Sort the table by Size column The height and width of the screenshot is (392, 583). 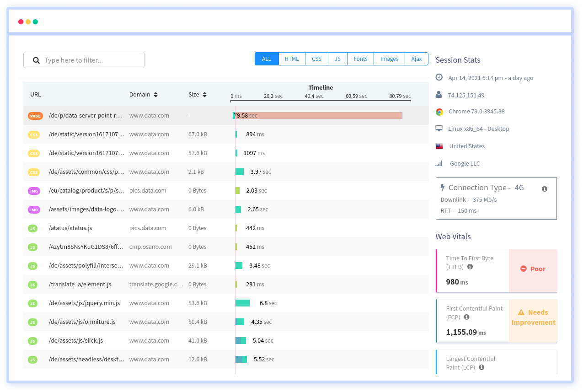[x=204, y=95]
